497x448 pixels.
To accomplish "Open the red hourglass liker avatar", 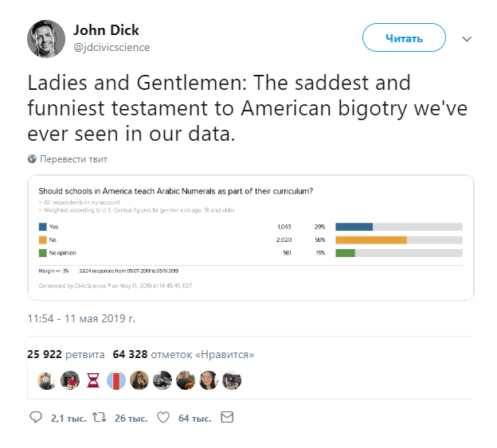I will (93, 380).
